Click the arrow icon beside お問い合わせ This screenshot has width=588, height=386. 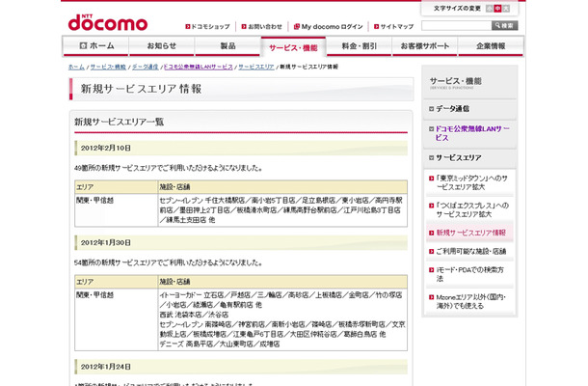[244, 27]
